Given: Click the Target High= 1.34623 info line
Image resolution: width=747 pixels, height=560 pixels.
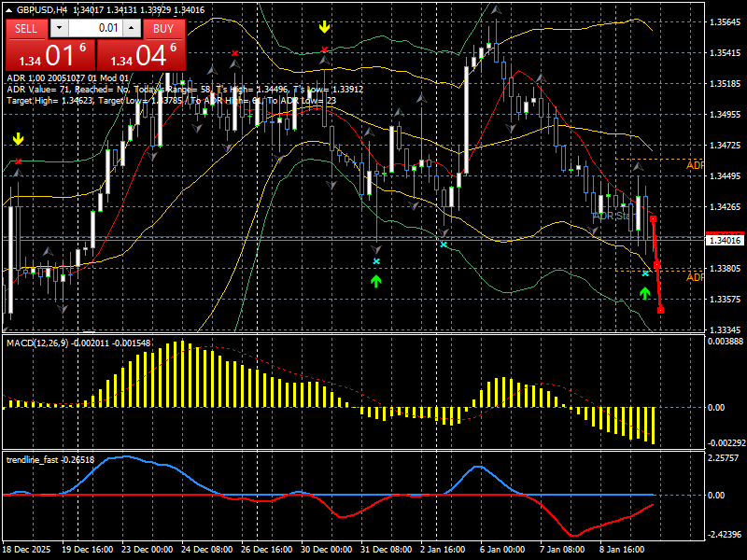Looking at the screenshot, I should 172,101.
